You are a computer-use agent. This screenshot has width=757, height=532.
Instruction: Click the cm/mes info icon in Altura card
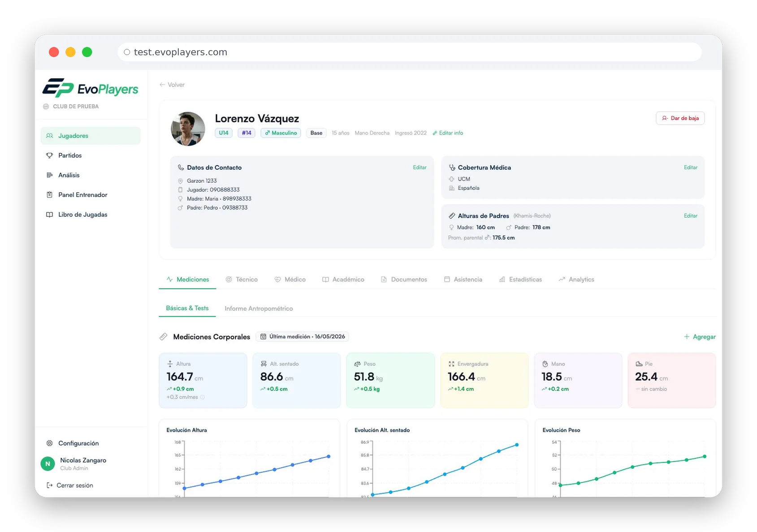(x=203, y=397)
